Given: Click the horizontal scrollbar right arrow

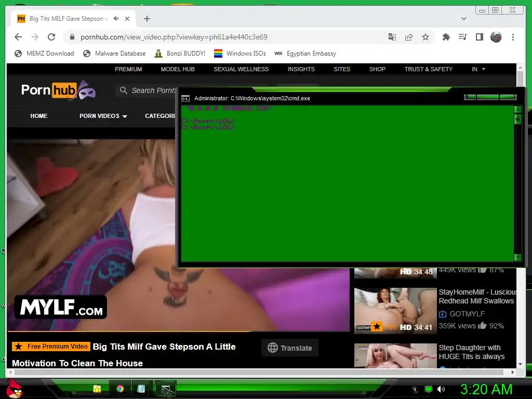Looking at the screenshot, I should (512, 372).
